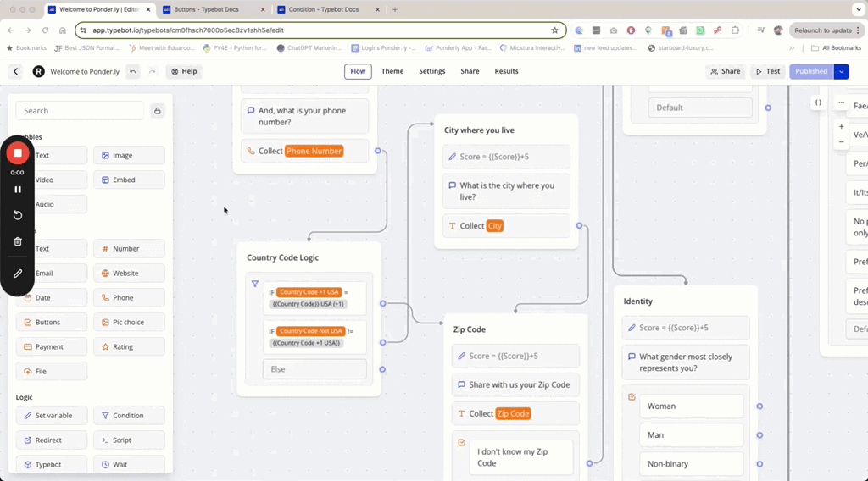
Task: Click the undo arrow in header
Action: pos(133,72)
